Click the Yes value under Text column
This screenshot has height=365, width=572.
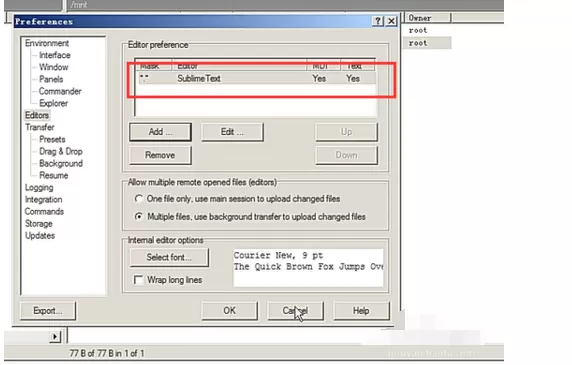click(x=353, y=78)
